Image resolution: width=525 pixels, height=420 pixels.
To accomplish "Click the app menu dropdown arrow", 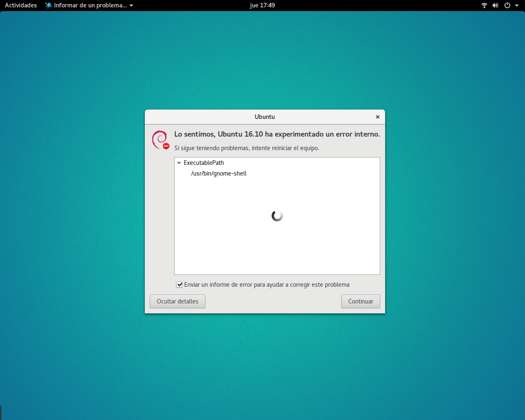I will pyautogui.click(x=131, y=5).
